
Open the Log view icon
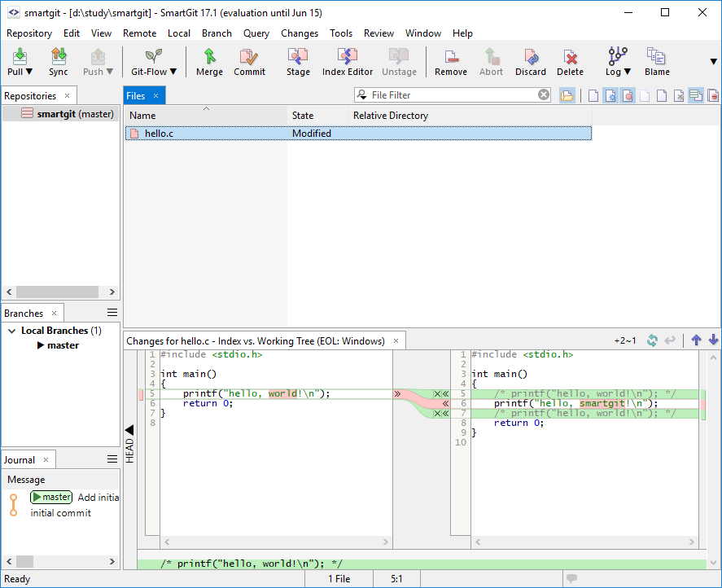click(x=618, y=55)
